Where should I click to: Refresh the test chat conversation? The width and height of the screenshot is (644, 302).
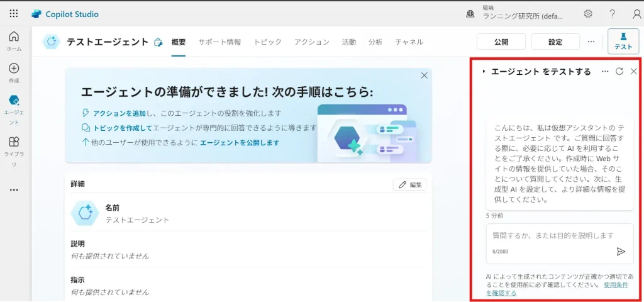pyautogui.click(x=619, y=72)
